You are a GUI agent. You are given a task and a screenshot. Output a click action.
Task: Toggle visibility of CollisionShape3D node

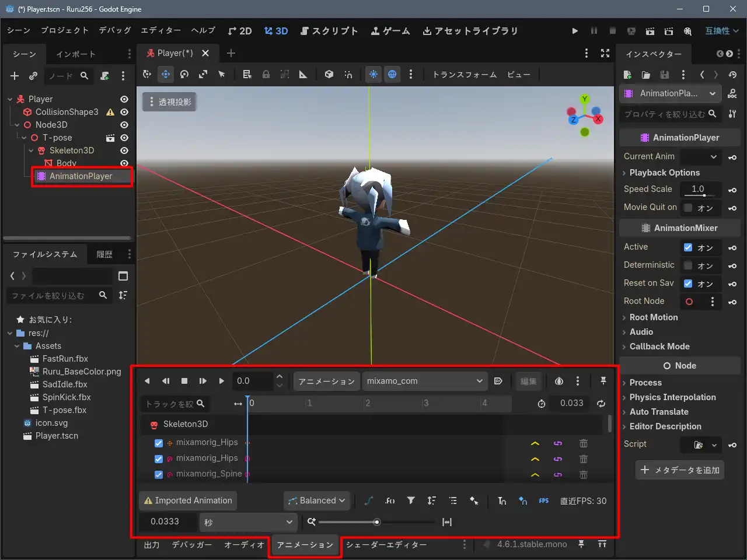tap(124, 112)
